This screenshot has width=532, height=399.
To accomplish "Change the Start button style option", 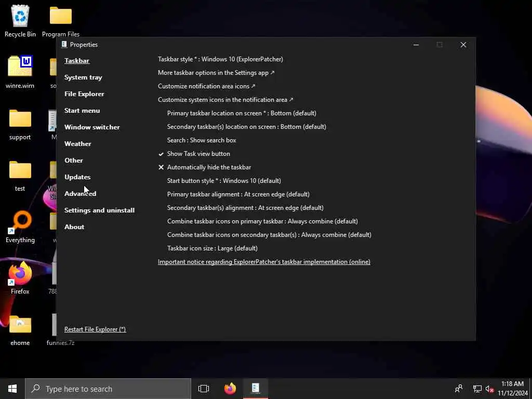I will (x=224, y=181).
